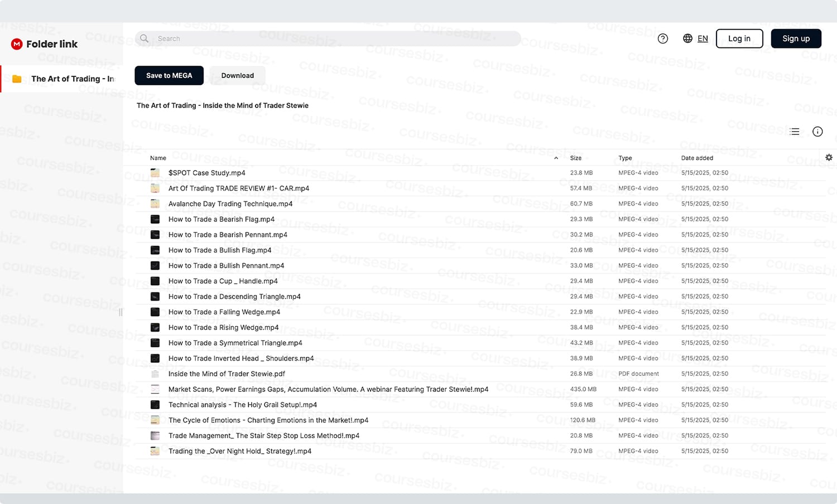Sort by Name column header

tap(158, 158)
